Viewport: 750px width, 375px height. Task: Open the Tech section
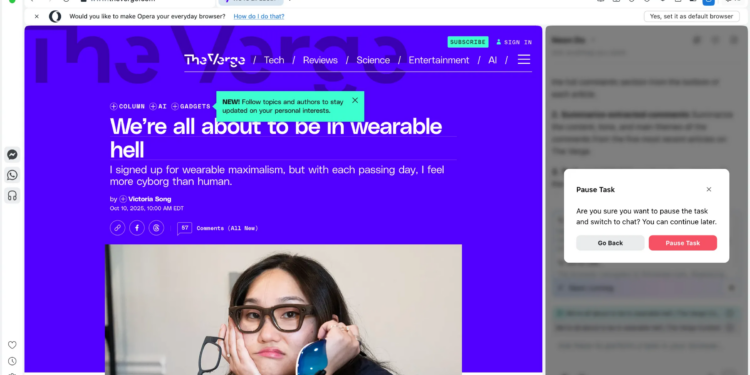click(x=274, y=60)
